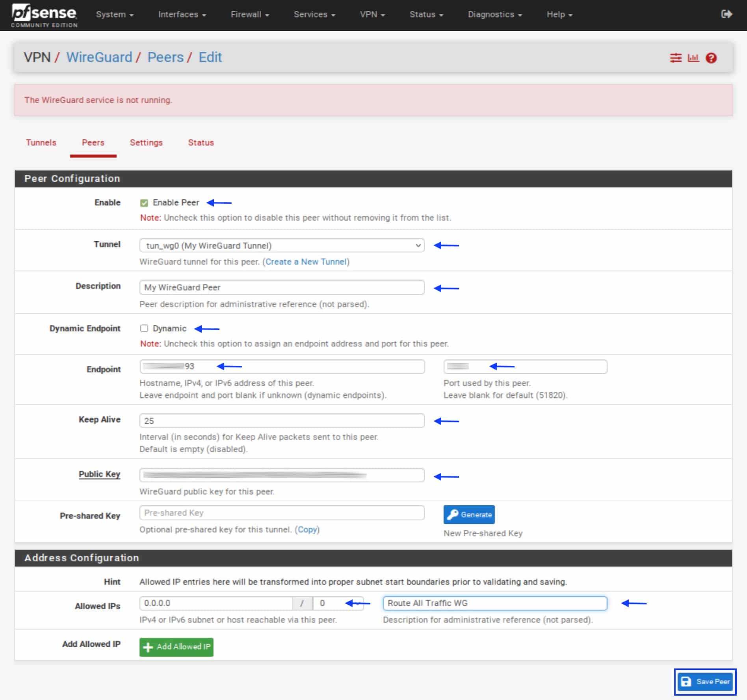Open the VPN menu
The width and height of the screenshot is (747, 700).
pos(372,15)
